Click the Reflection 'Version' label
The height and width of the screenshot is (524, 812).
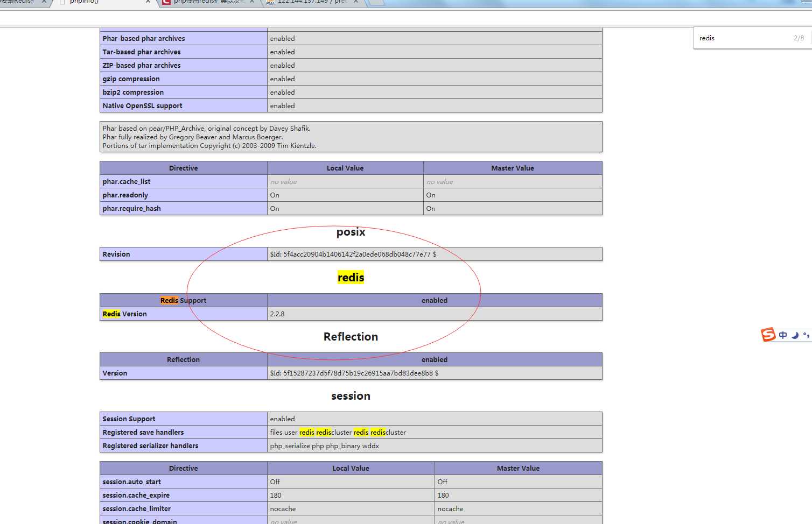(115, 373)
